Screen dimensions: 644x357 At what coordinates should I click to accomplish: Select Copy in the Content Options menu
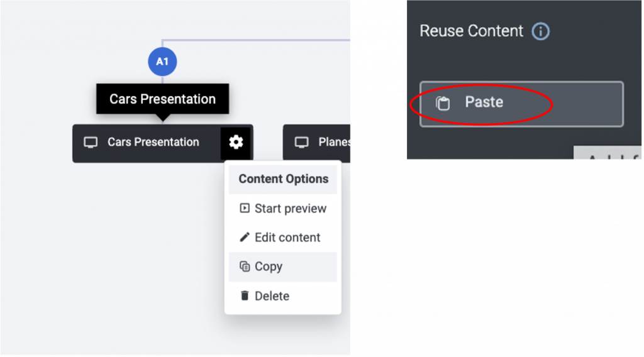282,266
